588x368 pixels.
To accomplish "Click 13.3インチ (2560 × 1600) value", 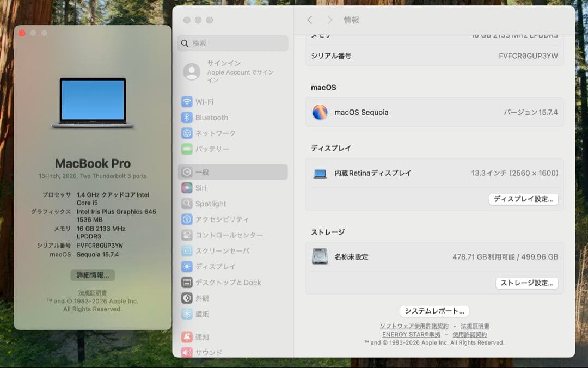I will 514,173.
